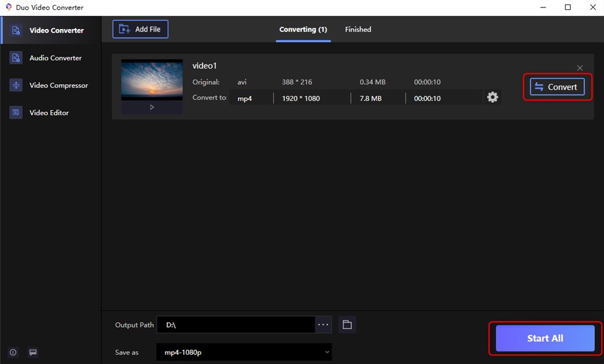Maximize the Duo Video Converter window
This screenshot has width=604, height=364.
pos(568,7)
